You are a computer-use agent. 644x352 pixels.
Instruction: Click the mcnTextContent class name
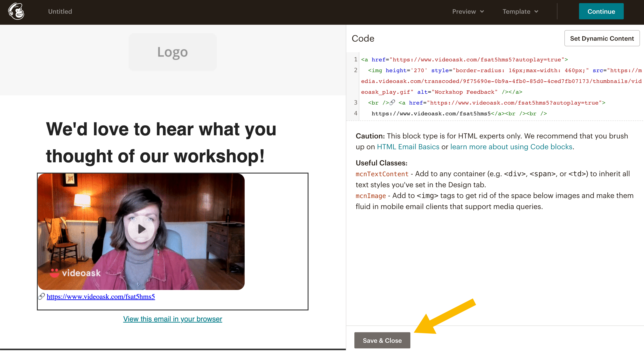pyautogui.click(x=382, y=174)
